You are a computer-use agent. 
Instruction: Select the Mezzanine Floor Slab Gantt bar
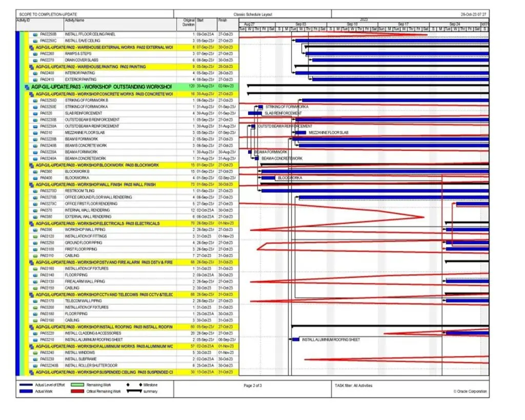[301, 132]
